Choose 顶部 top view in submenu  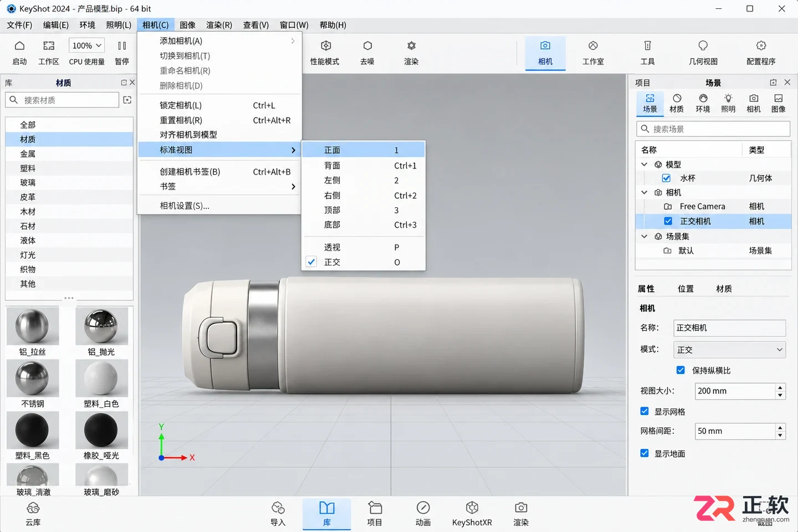click(364, 210)
